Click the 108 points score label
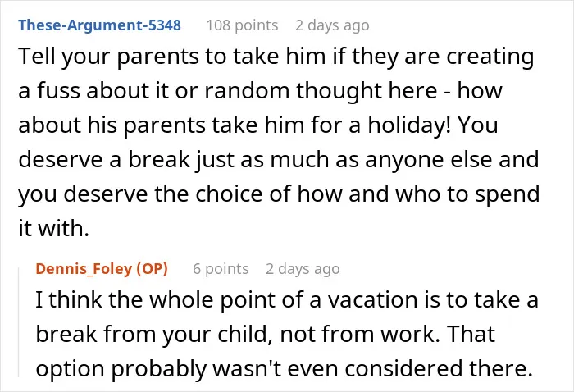 click(242, 25)
